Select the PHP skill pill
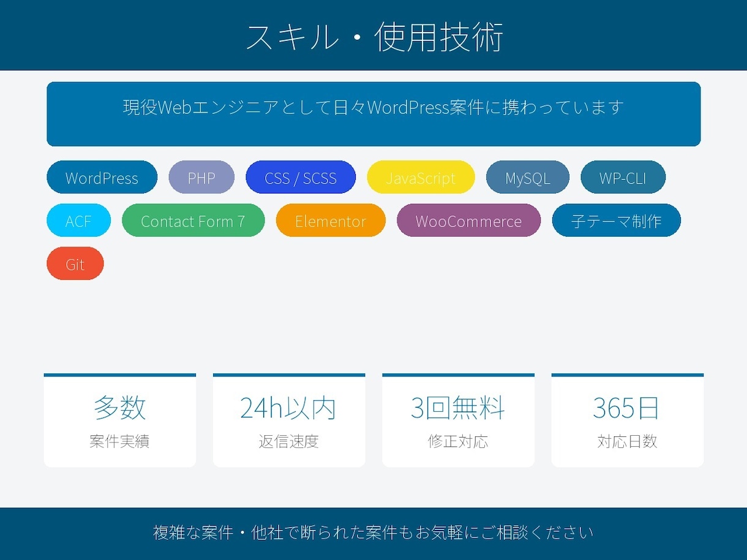The image size is (747, 560). click(201, 177)
